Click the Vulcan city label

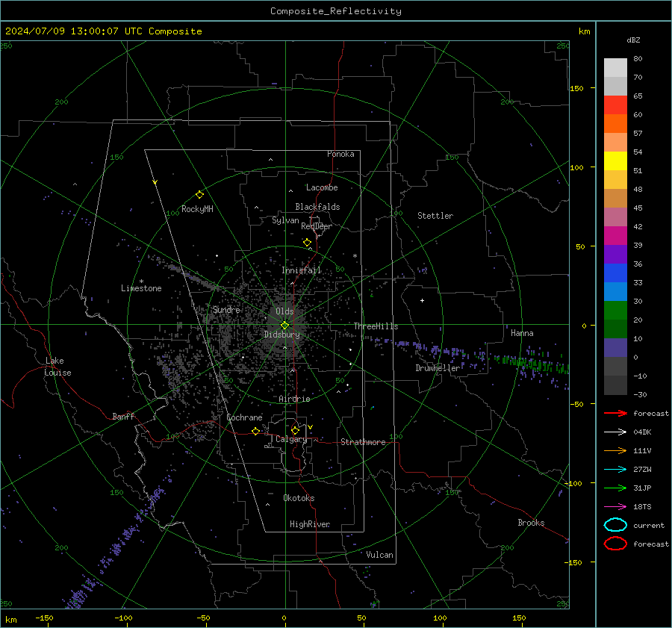pos(379,555)
